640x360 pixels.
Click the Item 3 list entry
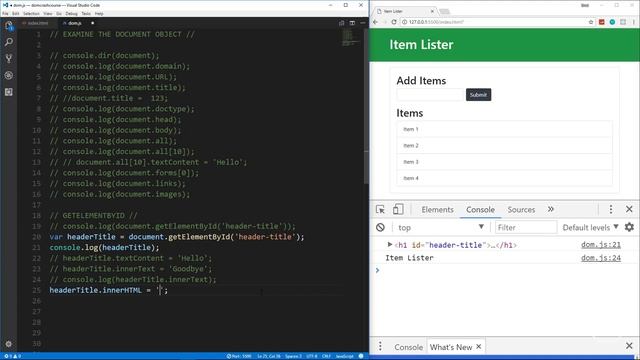pos(504,162)
